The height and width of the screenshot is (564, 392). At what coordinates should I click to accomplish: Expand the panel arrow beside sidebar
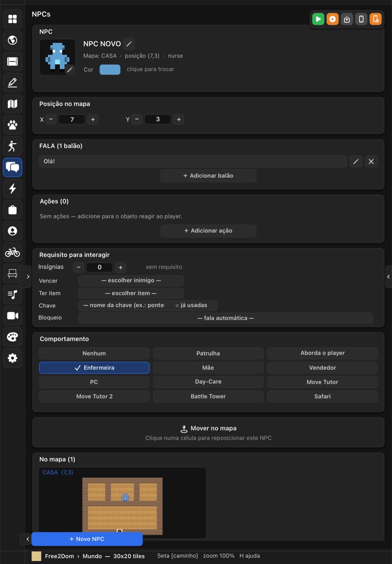(27, 276)
